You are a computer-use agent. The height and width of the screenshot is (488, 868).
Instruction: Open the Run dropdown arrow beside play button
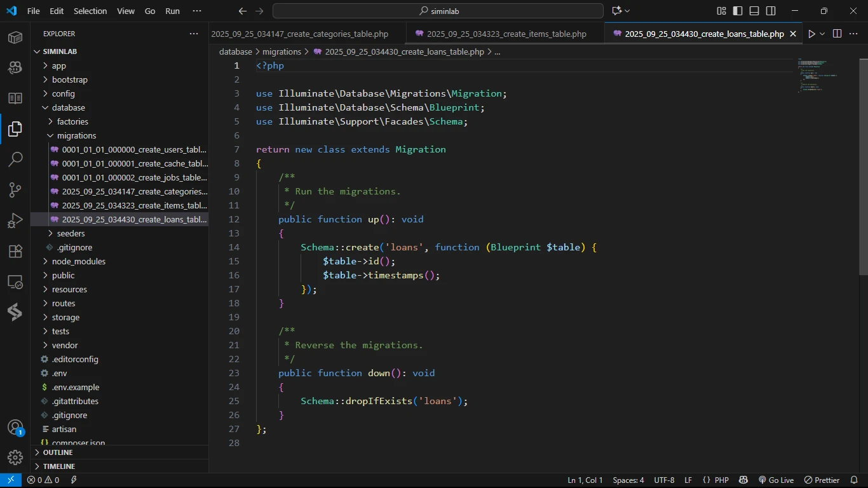pos(822,34)
